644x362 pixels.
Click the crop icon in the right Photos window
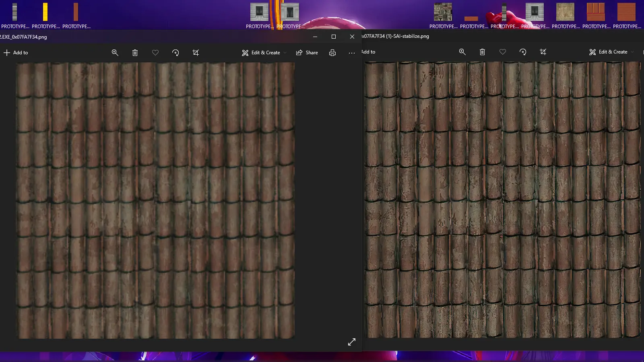543,52
